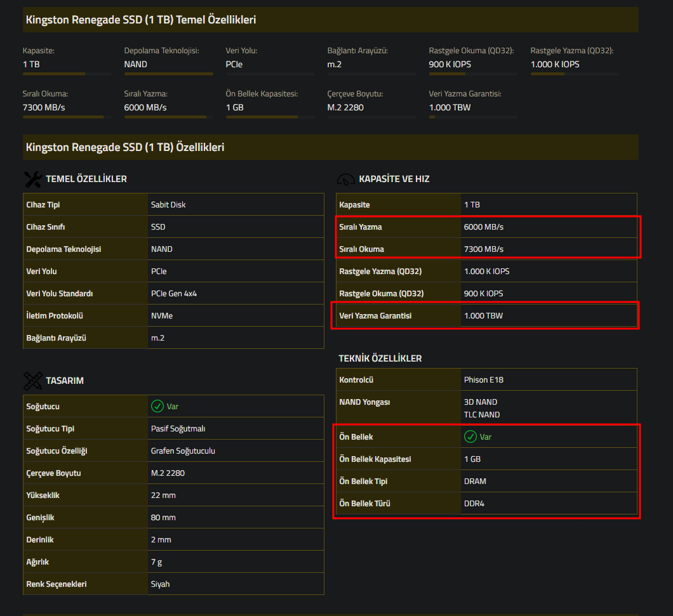This screenshot has height=616, width=673.
Task: Click the 1.000 TBW table value
Action: click(483, 316)
